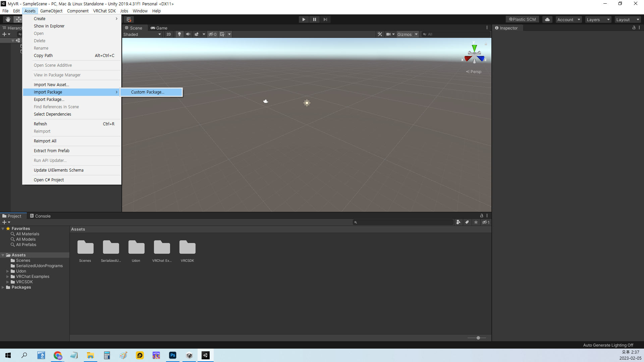Switch to the Console tab

coord(40,216)
